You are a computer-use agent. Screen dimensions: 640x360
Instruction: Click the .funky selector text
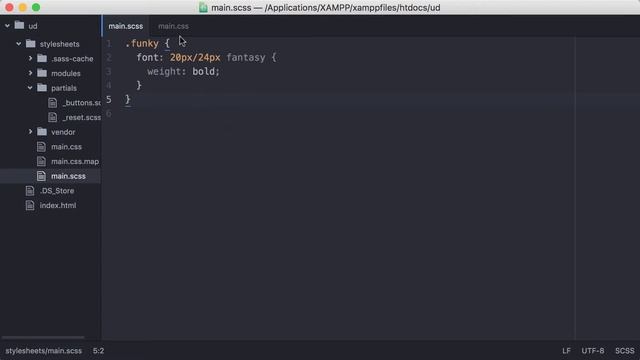point(142,43)
